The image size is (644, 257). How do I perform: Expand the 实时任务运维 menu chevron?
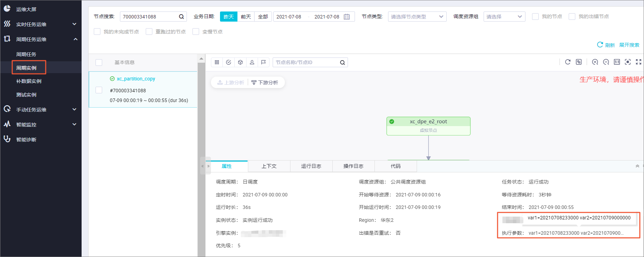[74, 24]
